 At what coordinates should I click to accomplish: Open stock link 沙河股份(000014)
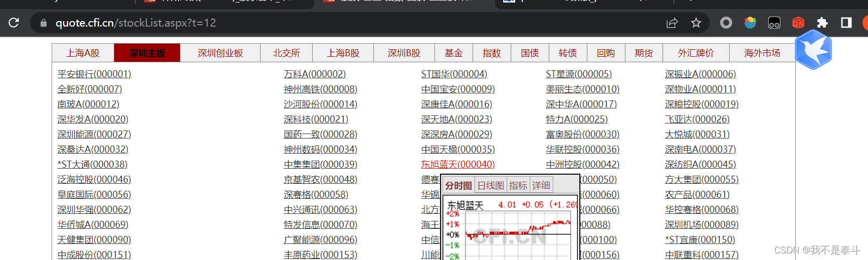(321, 104)
